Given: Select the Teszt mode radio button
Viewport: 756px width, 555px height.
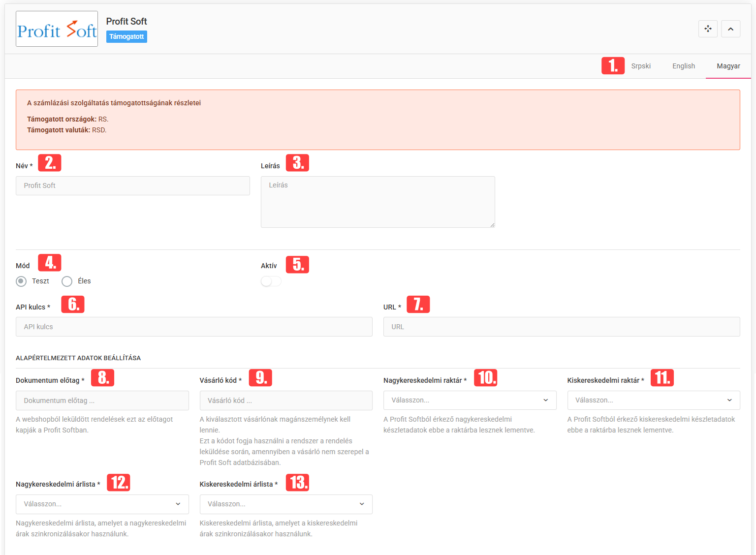Looking at the screenshot, I should (21, 281).
